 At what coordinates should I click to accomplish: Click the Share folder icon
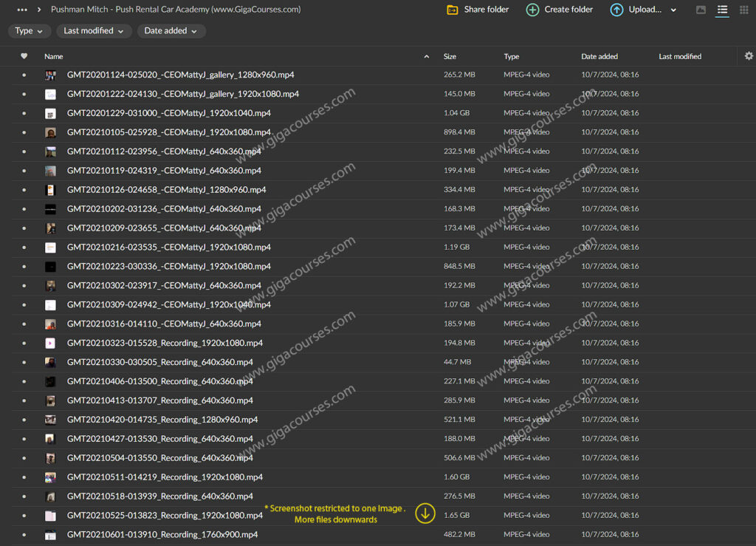click(x=453, y=10)
